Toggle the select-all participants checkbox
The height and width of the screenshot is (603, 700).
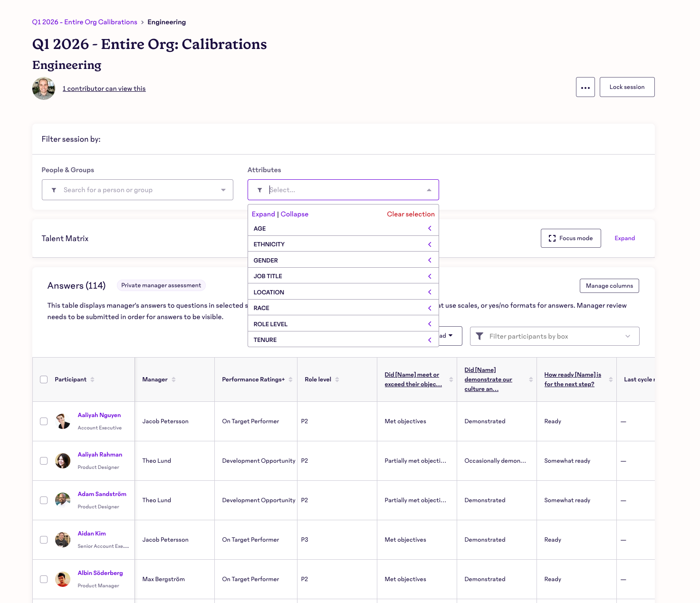tap(44, 379)
